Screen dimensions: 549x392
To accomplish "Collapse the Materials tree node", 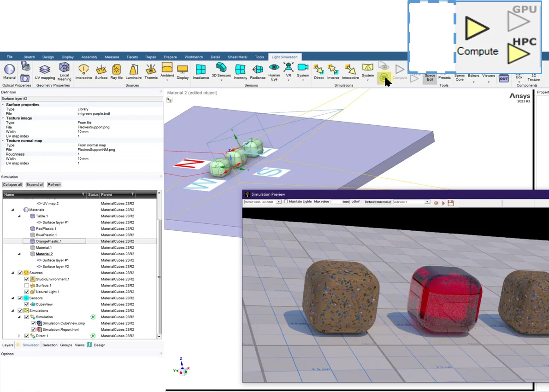I will pos(12,210).
